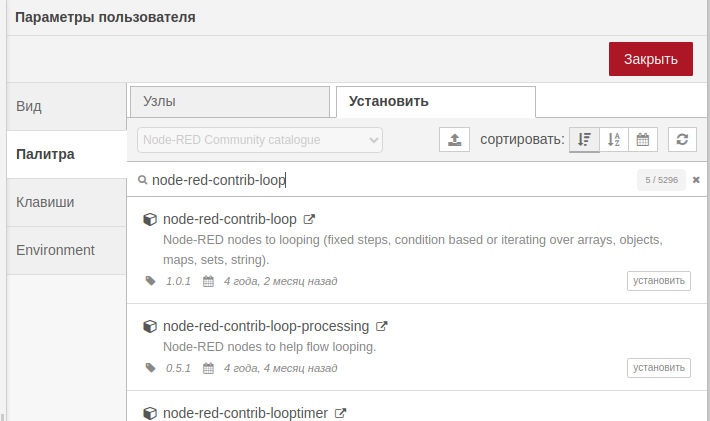Screen dimensions: 710x421
Task: Open the Node-RED Community catalogue dropdown
Action: [x=260, y=140]
